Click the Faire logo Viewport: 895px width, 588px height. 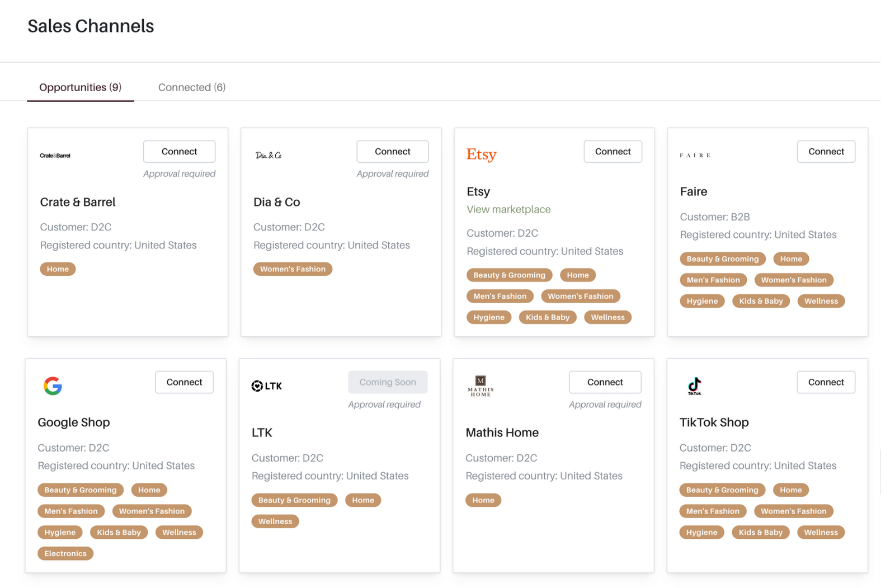click(x=695, y=156)
